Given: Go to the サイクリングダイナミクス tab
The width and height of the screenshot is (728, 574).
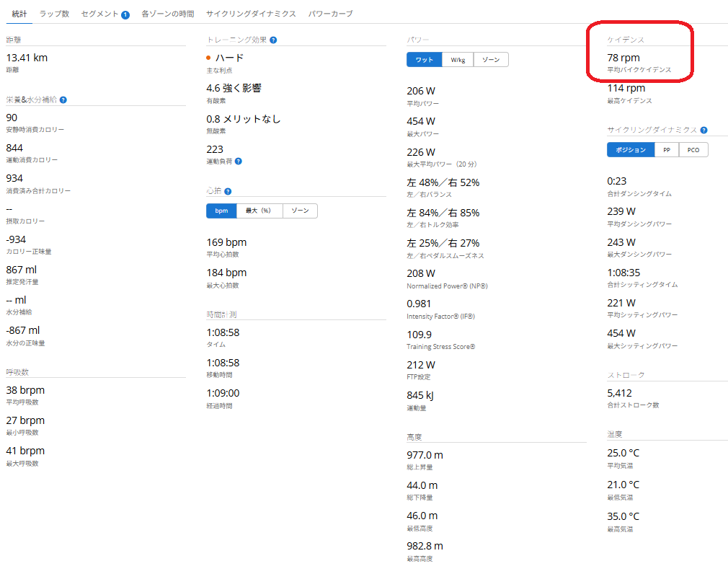Looking at the screenshot, I should click(x=250, y=14).
